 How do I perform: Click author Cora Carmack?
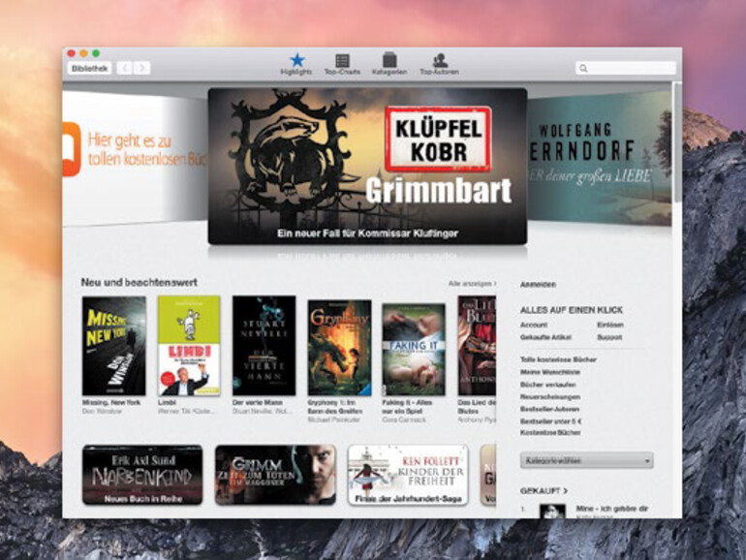point(404,420)
